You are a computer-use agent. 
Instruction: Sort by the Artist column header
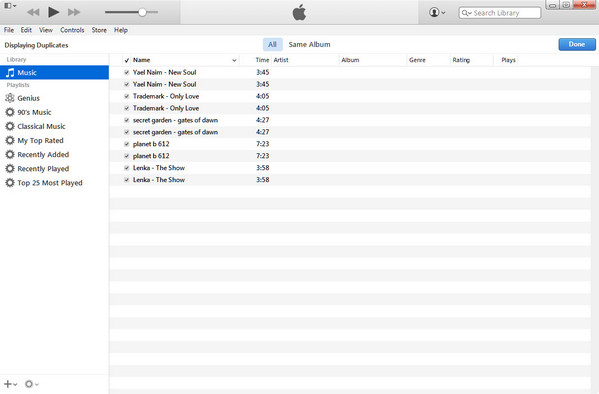[x=281, y=60]
